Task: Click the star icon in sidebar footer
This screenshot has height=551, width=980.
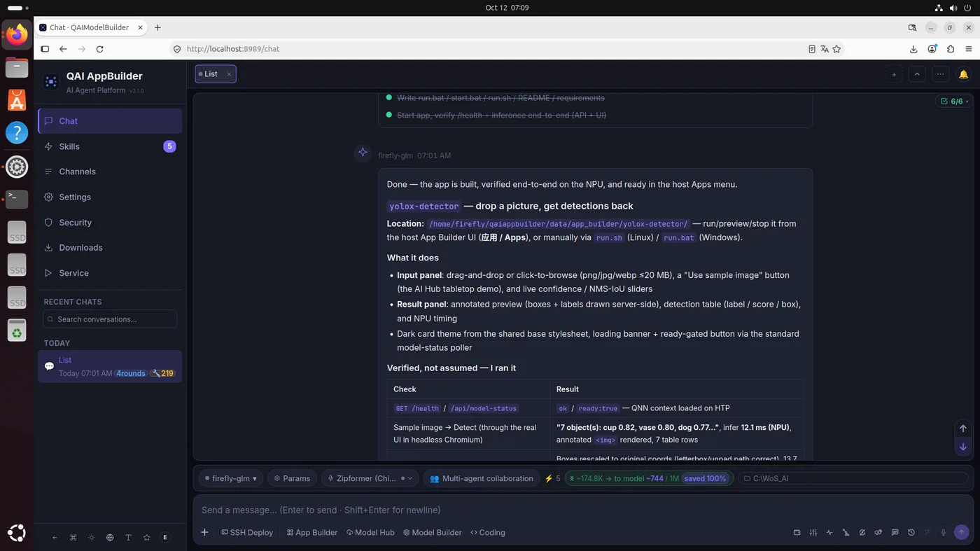Action: click(x=146, y=538)
